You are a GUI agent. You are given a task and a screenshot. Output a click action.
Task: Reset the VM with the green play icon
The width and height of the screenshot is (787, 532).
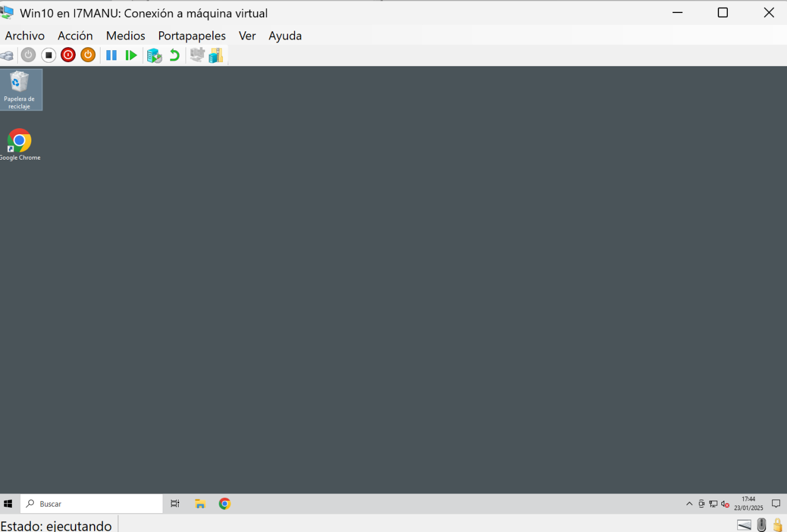(x=131, y=56)
